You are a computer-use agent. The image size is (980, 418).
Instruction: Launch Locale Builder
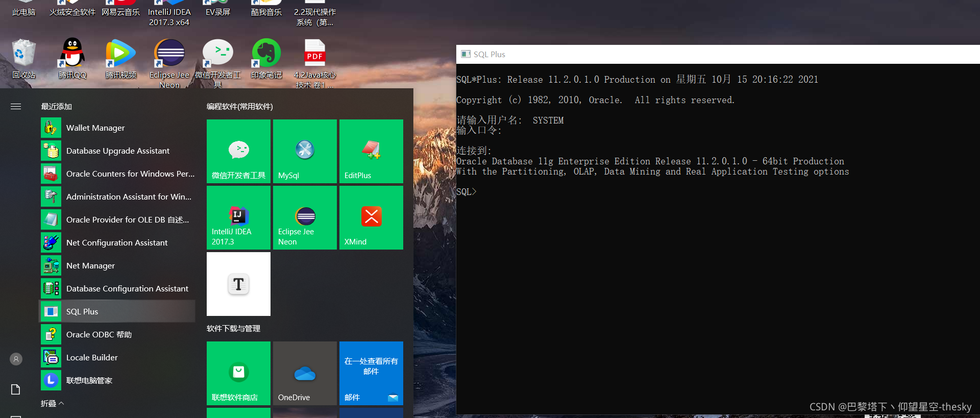117,357
